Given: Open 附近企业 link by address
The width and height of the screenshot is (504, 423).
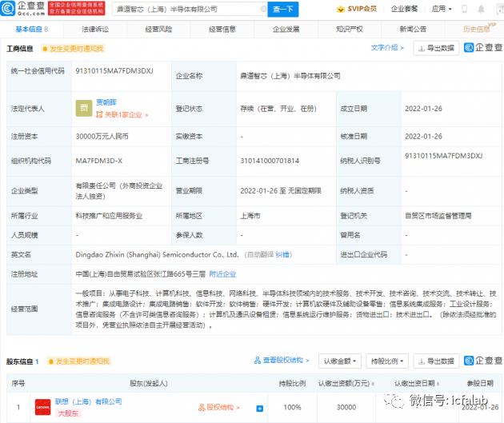Looking at the screenshot, I should [222, 274].
